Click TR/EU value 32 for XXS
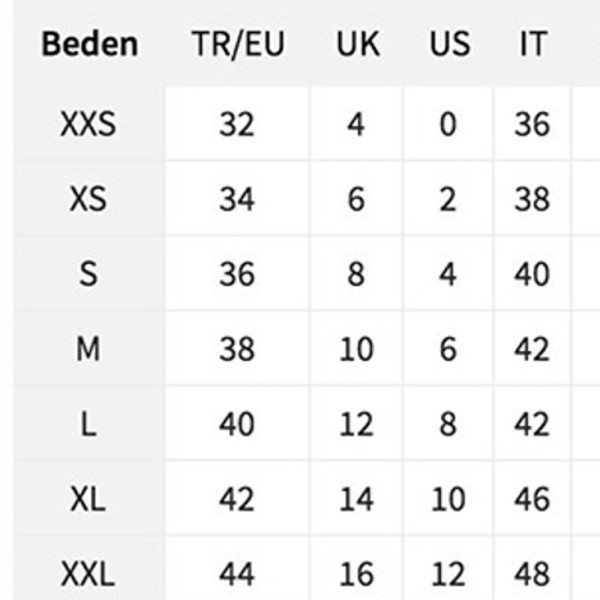Screen dimensions: 600x600 tap(236, 124)
